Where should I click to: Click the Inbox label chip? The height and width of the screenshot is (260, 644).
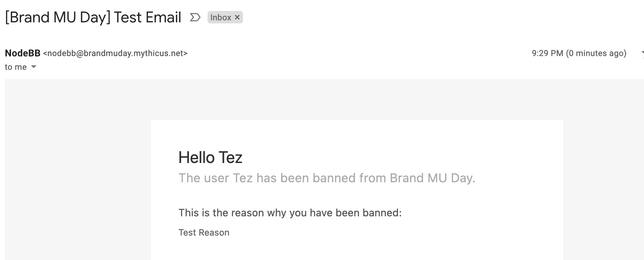[x=221, y=18]
